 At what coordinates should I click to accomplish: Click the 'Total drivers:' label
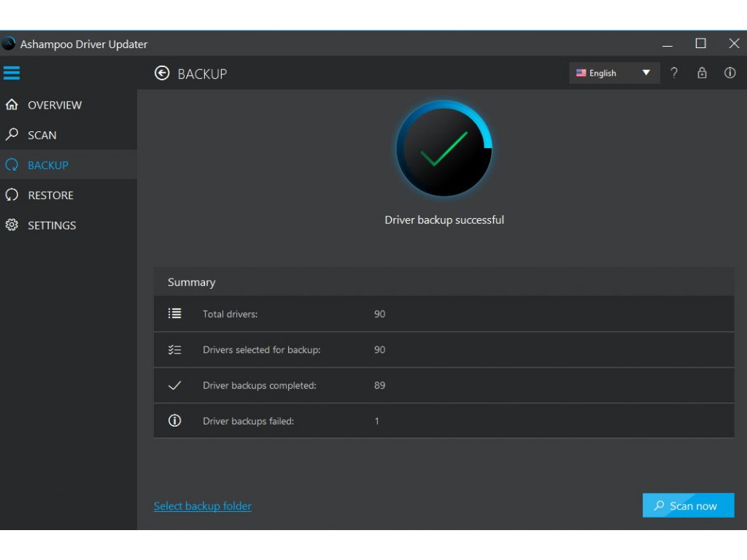tap(230, 314)
